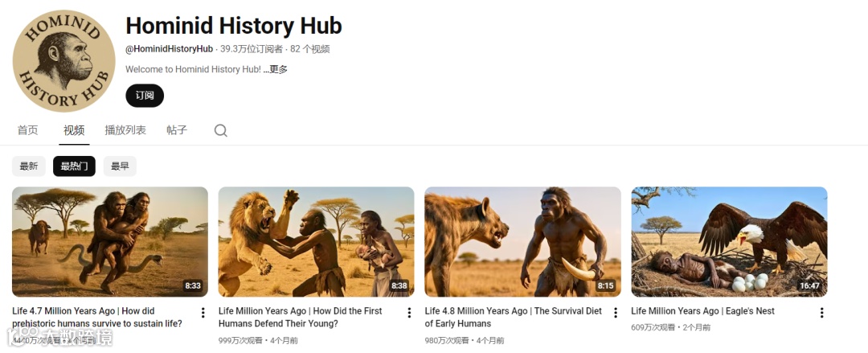Play the hyena and hominid video thumbnail
Screen dimensions: 868x353
(522, 241)
